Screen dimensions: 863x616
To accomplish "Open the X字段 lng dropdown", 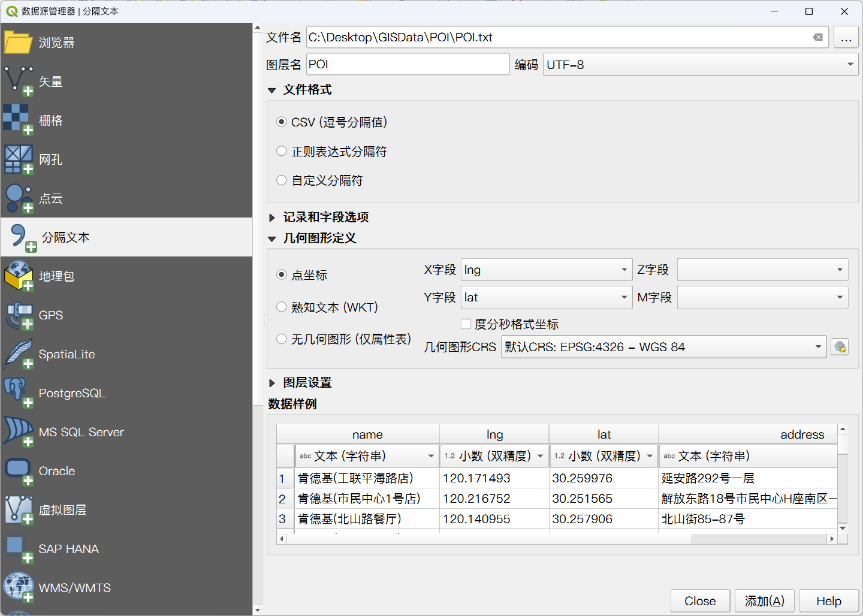I will (547, 270).
